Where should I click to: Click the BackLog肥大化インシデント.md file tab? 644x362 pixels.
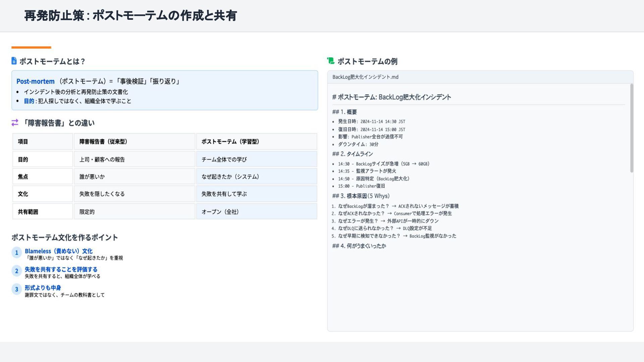[x=365, y=77]
